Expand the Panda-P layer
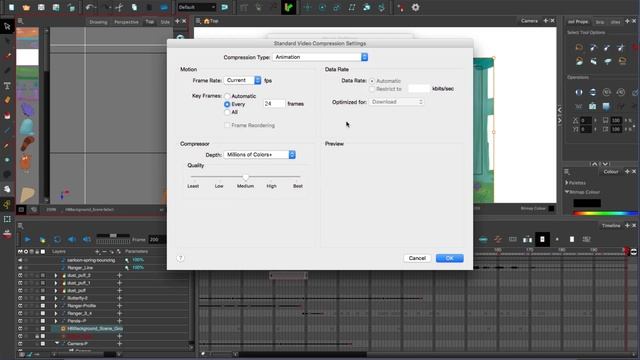This screenshot has height=360, width=640. [56, 321]
